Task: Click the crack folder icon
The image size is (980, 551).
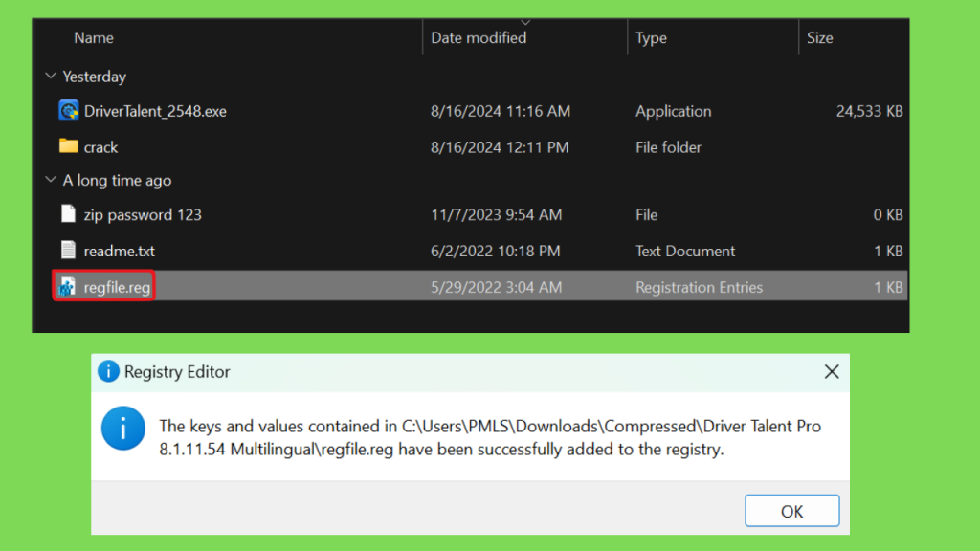Action: coord(69,146)
